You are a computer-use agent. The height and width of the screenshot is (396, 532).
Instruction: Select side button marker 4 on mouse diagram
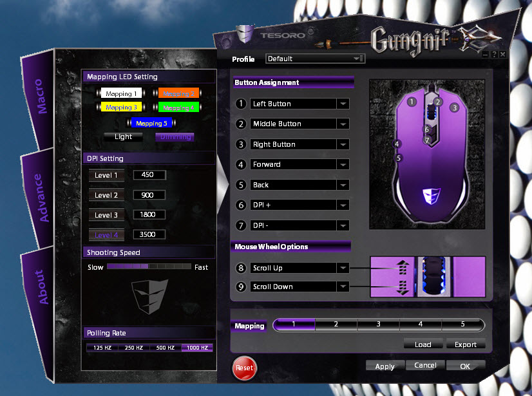[x=397, y=144]
